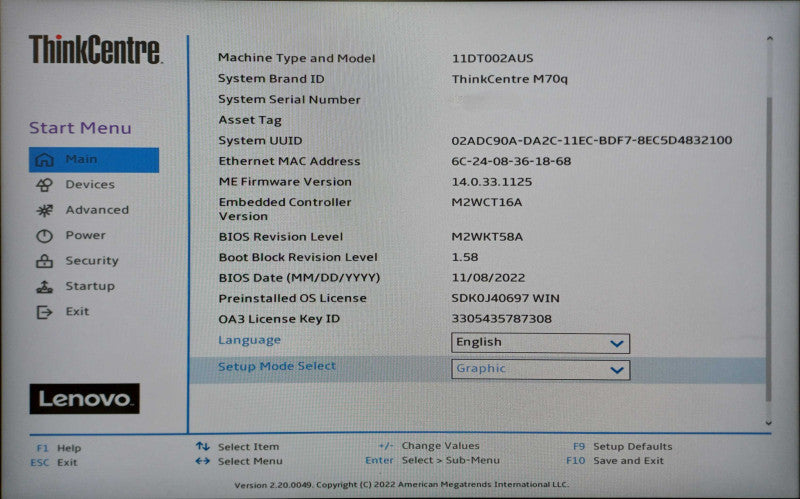Open the Setup Mode Select dropdown showing Graphic
Image resolution: width=800 pixels, height=499 pixels.
pyautogui.click(x=540, y=369)
